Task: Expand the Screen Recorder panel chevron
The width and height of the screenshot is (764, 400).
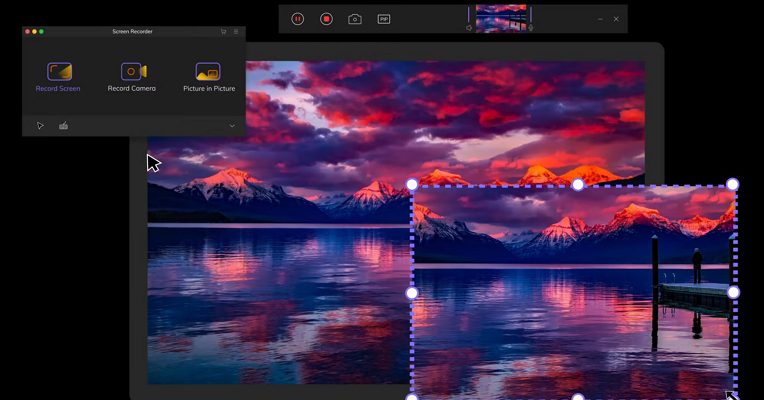Action: 232,126
